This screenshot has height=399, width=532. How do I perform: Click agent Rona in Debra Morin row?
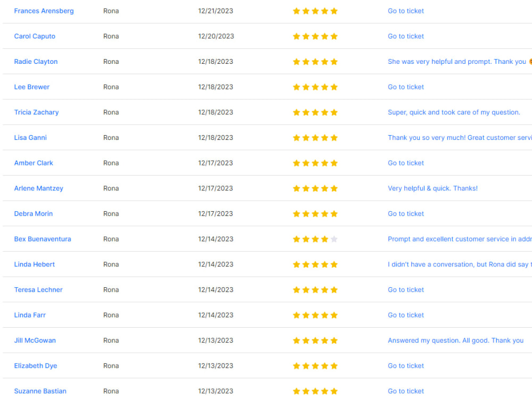(x=111, y=214)
